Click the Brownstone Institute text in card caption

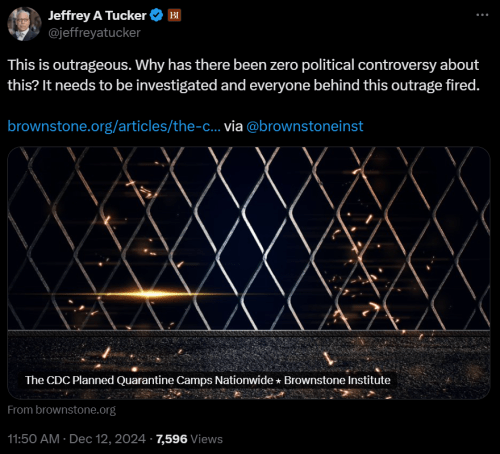[337, 380]
